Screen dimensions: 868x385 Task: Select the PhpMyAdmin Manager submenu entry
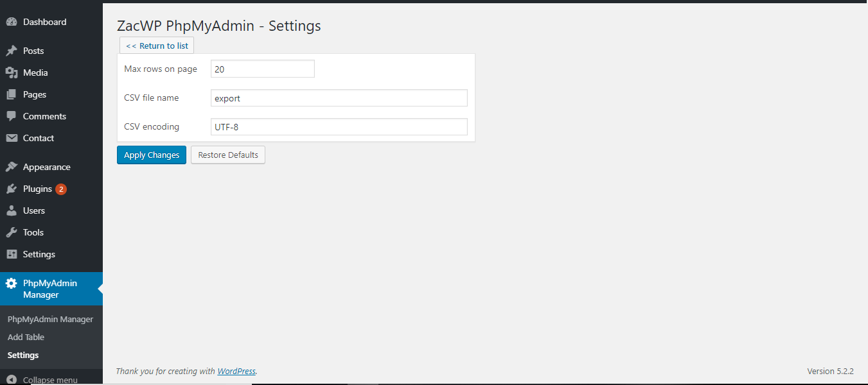[x=50, y=319]
